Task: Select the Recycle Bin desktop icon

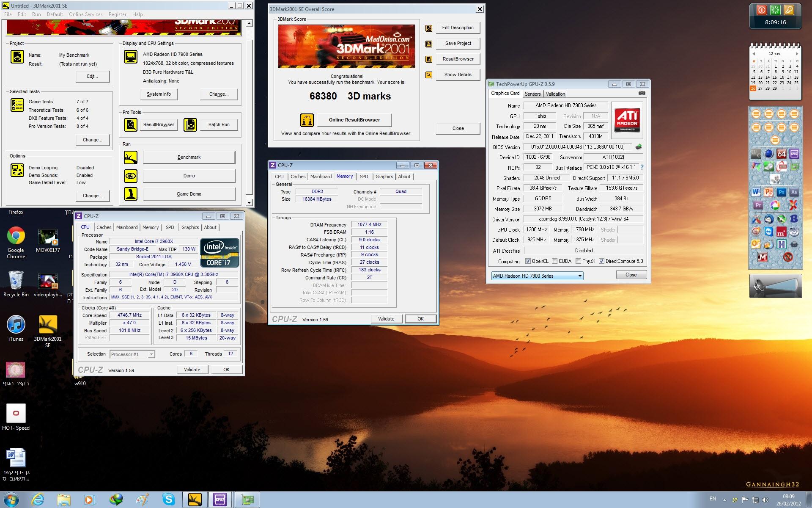Action: pyautogui.click(x=16, y=284)
